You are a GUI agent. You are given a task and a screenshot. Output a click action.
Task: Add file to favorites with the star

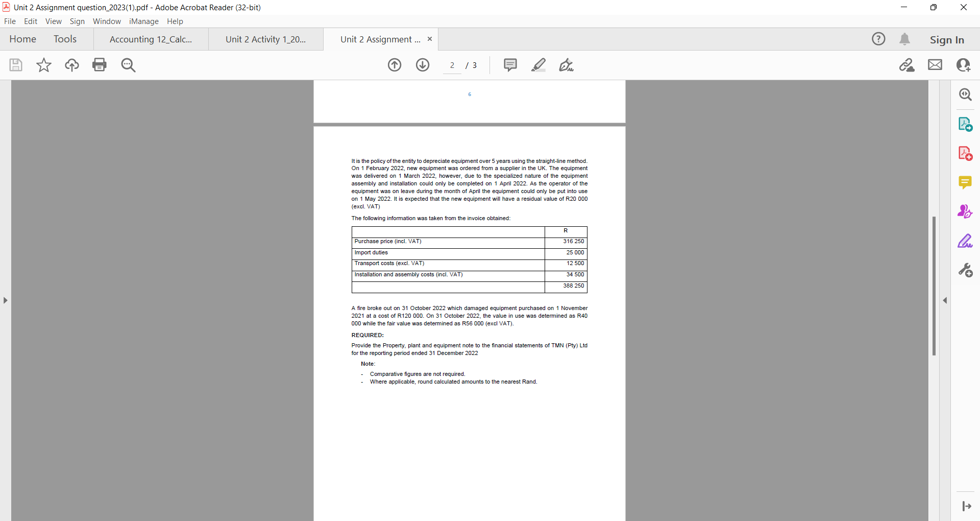tap(44, 65)
